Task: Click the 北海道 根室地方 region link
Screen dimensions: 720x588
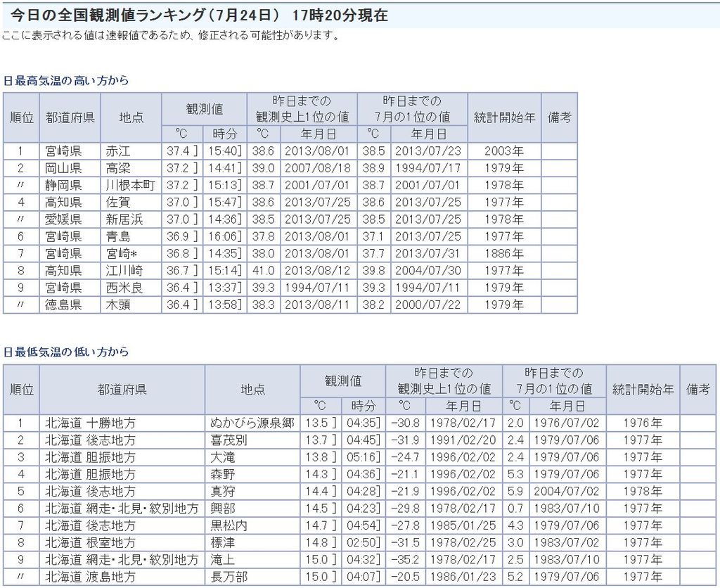Action: [90, 543]
